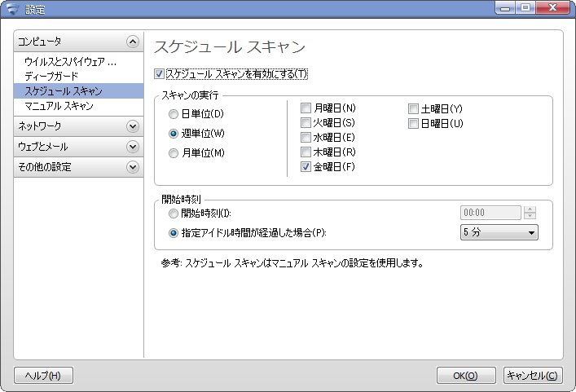Viewport: 576px width, 392px height.
Task: Check 土曜日(Y) checkbox
Action: pos(413,108)
